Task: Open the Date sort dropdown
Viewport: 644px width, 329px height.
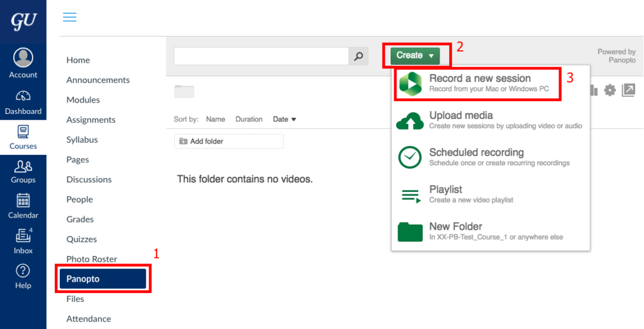Action: click(284, 119)
